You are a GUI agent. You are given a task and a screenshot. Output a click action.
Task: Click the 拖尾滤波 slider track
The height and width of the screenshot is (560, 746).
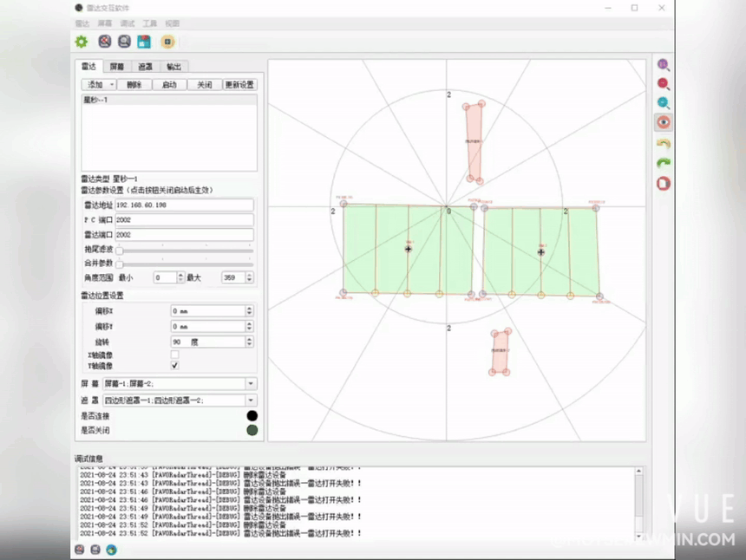point(186,250)
